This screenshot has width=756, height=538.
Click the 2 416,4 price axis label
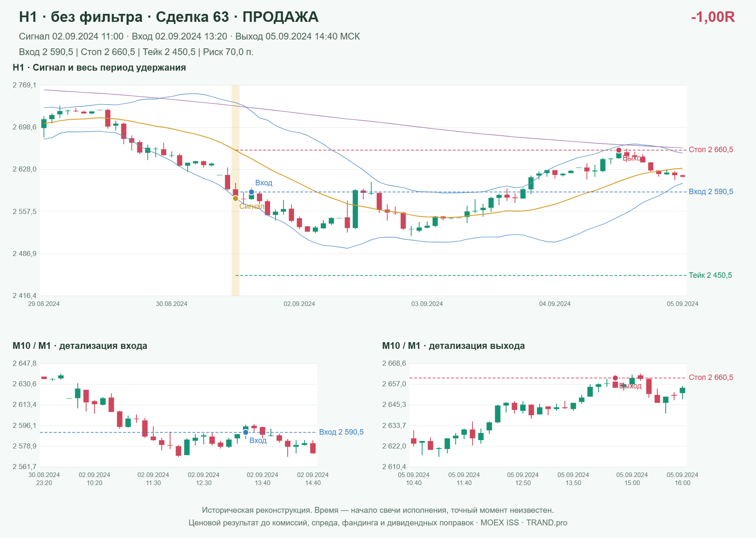[24, 295]
